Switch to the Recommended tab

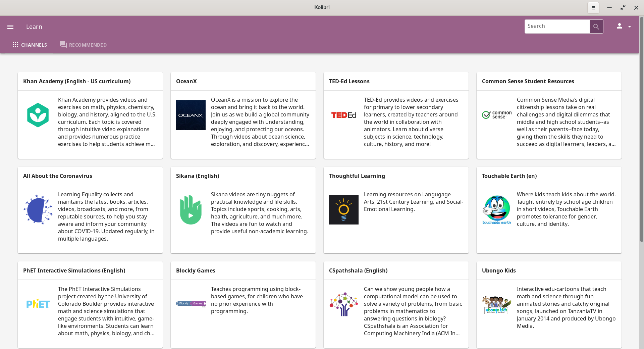pyautogui.click(x=83, y=45)
